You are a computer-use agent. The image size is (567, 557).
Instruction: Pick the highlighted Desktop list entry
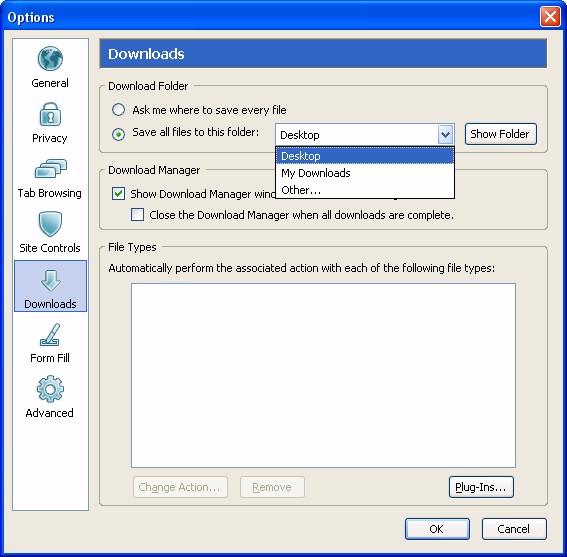[x=364, y=156]
